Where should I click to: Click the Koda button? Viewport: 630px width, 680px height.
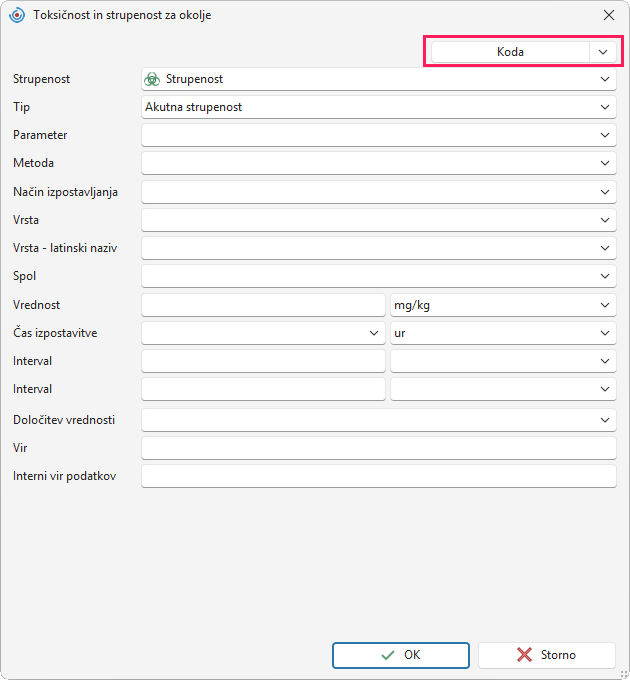(510, 52)
